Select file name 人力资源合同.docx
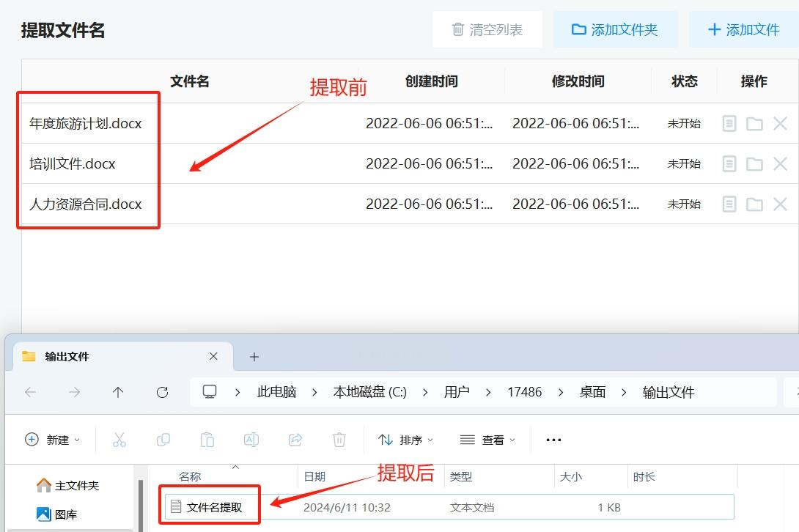Screen dimensions: 799x532 [86, 204]
